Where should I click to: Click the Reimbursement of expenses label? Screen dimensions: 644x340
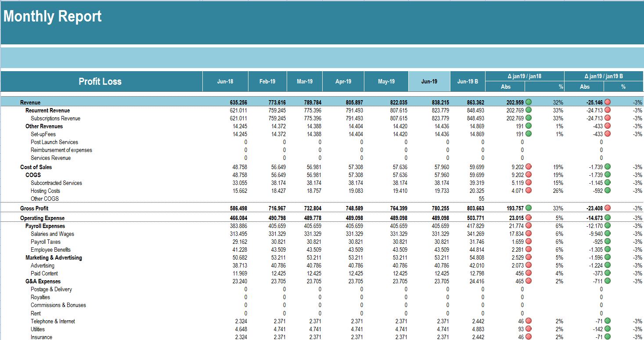pyautogui.click(x=61, y=150)
